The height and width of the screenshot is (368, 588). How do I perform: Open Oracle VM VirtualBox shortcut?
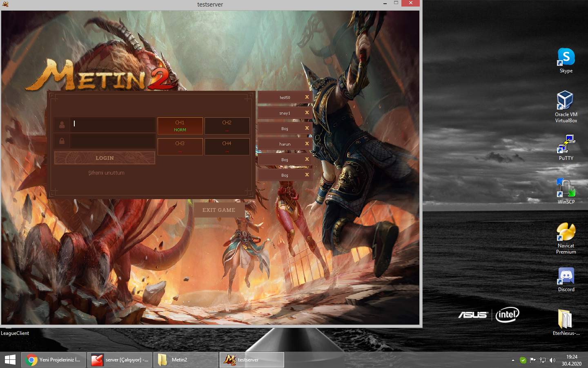coord(566,107)
